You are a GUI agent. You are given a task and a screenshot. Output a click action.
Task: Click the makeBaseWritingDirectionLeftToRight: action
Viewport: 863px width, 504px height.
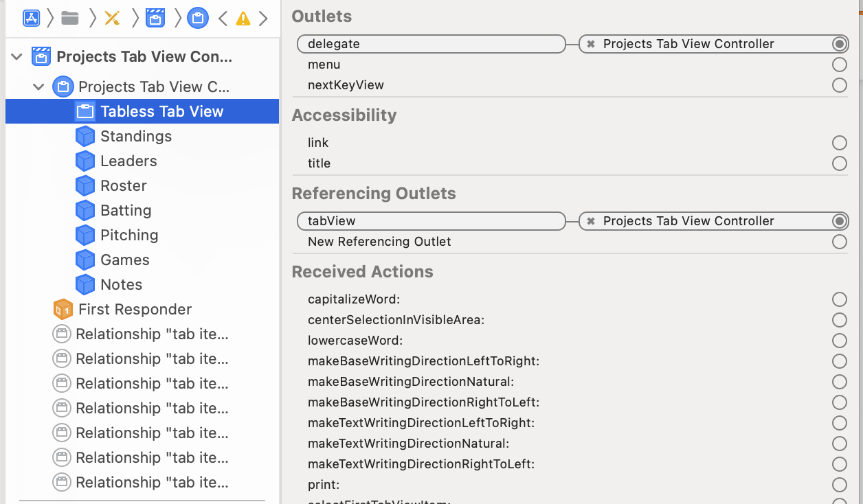(423, 361)
